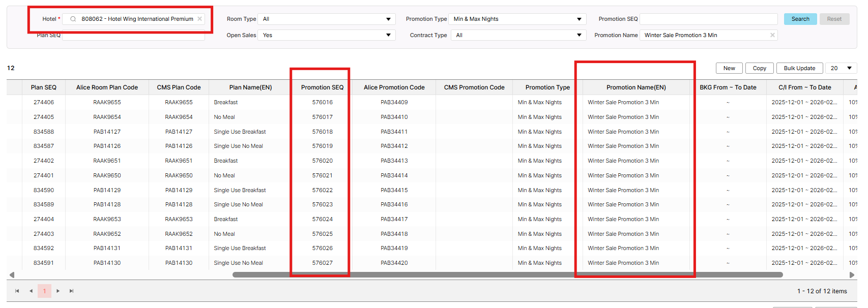The image size is (868, 308).
Task: Go to the previous page arrow
Action: click(31, 291)
